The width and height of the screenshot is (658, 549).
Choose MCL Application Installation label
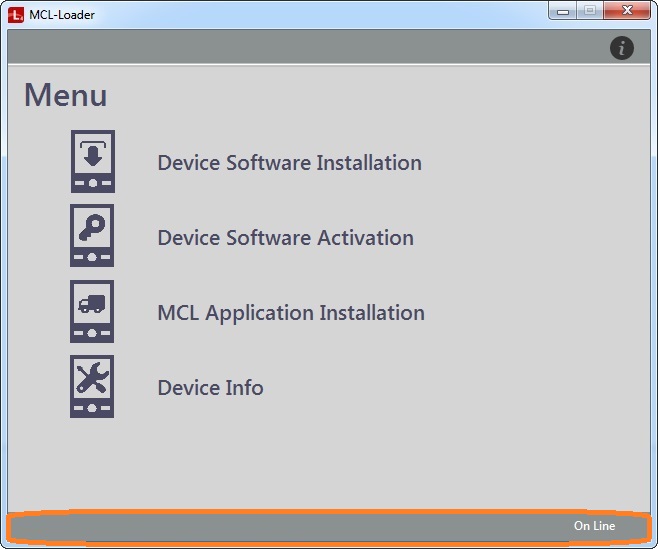coord(291,313)
